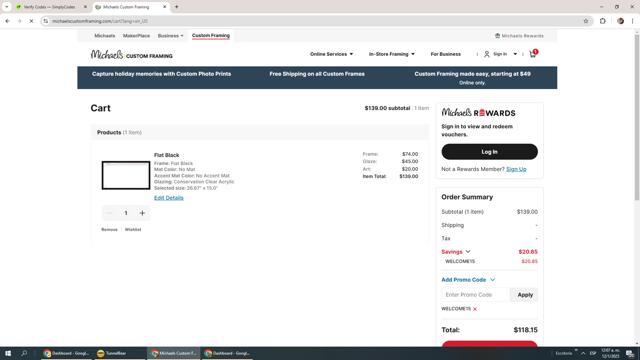Switch to Michaels Custom Framing taskbar window
Screen dimensions: 640x360
click(173, 353)
